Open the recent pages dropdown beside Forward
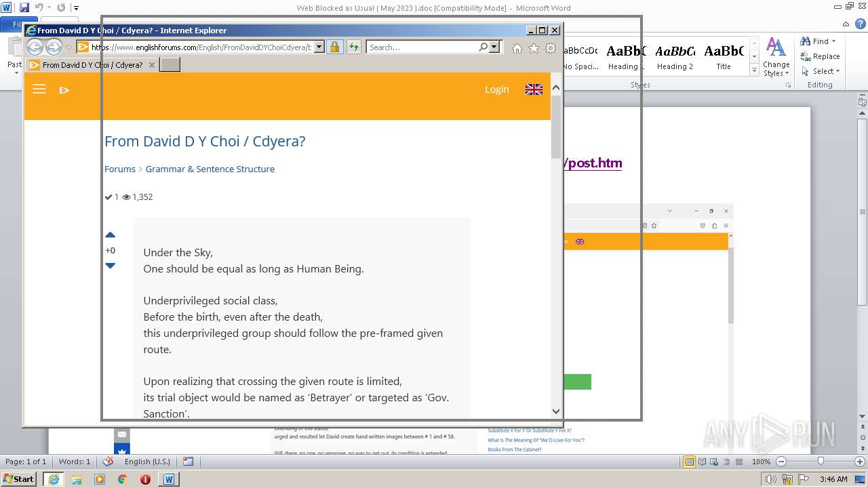The width and height of the screenshot is (868, 488). [68, 47]
